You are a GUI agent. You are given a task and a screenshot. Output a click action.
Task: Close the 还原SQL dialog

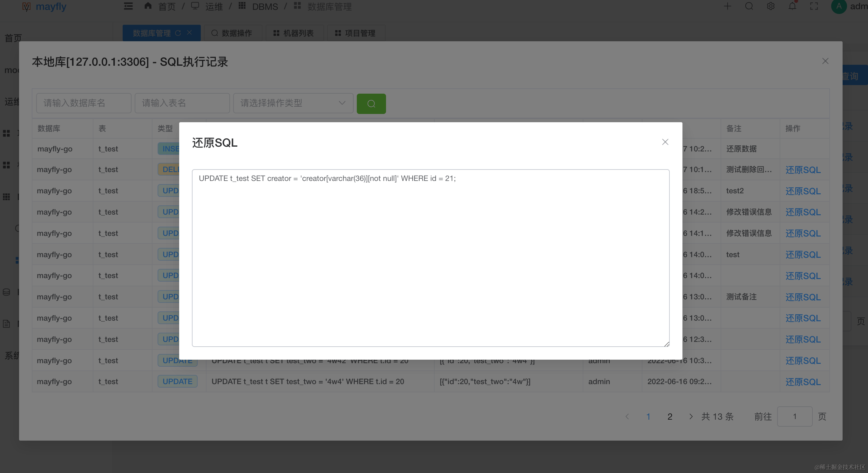coord(665,142)
